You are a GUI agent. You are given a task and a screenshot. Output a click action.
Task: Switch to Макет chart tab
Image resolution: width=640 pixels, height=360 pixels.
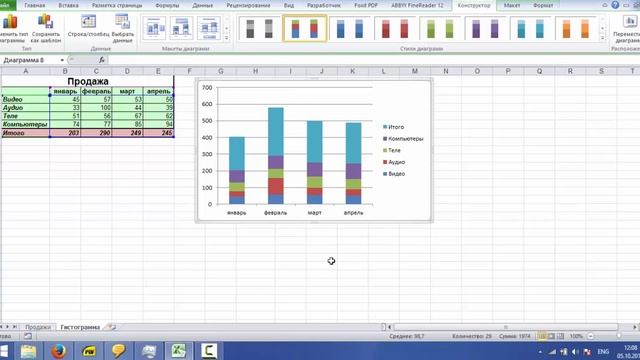coord(512,5)
